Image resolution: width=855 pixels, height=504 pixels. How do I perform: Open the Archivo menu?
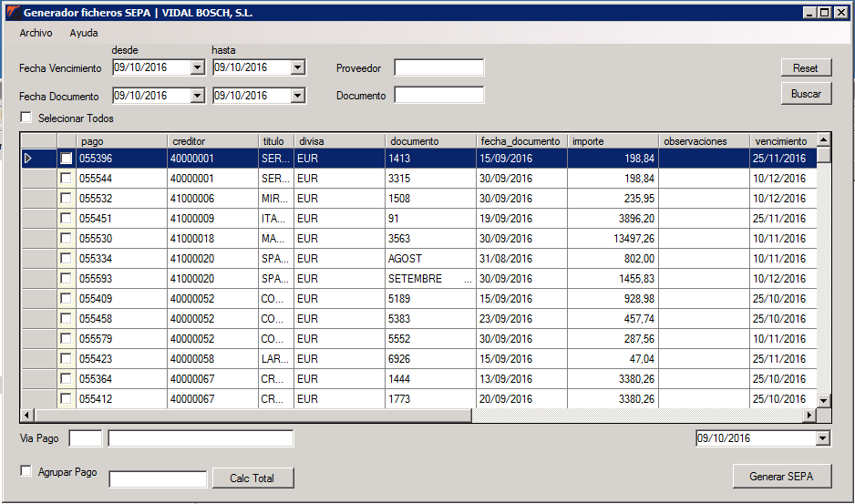tap(36, 33)
